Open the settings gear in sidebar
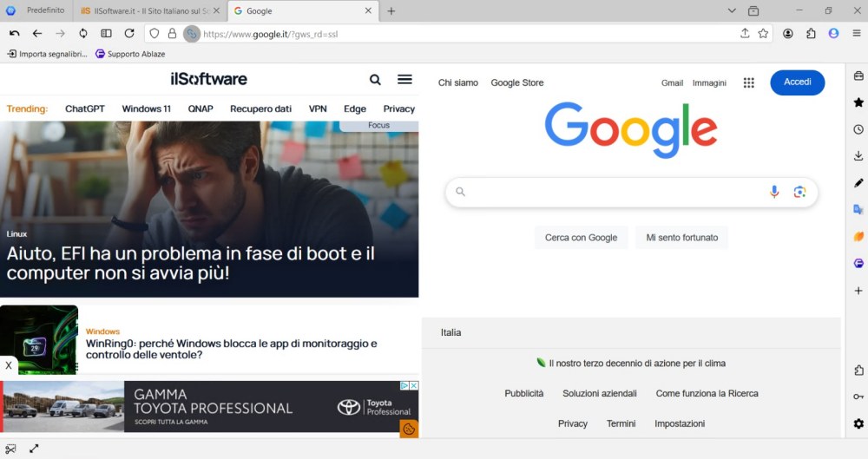Screen dimensions: 868x459 858,423
